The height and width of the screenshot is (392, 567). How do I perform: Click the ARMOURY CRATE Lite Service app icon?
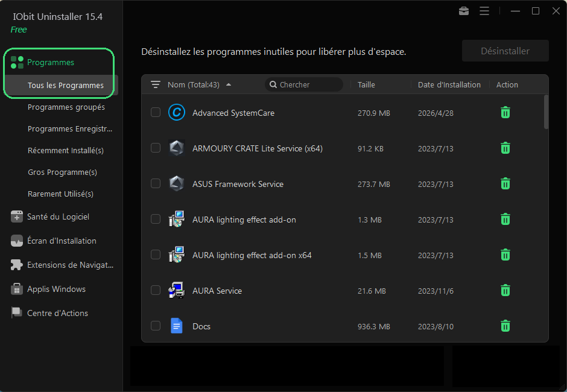(x=177, y=148)
